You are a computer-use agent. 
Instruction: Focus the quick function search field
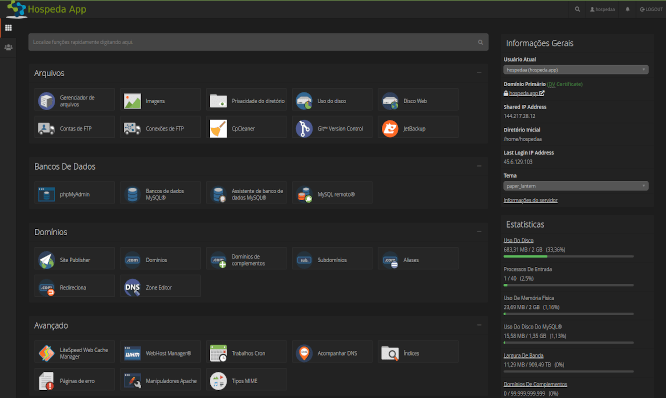pos(258,42)
